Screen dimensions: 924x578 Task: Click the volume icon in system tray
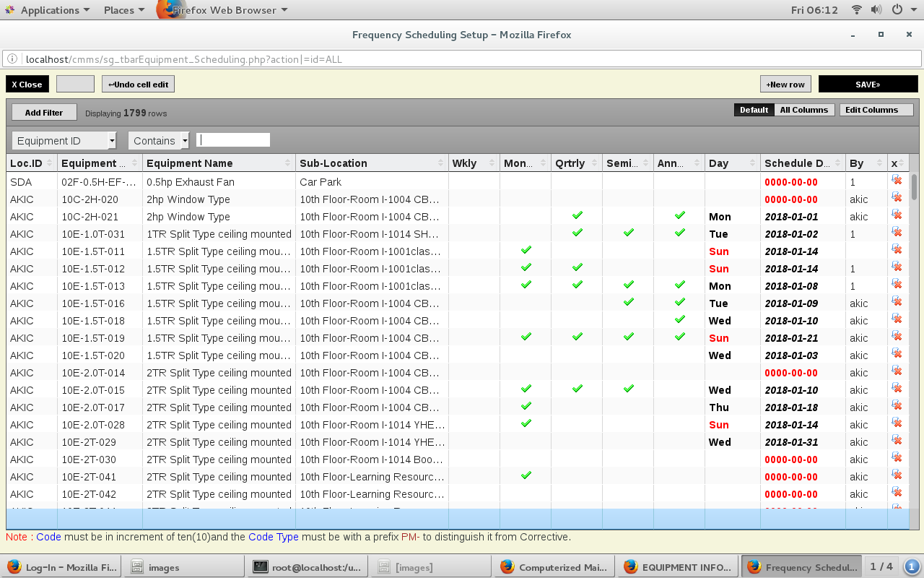[876, 10]
